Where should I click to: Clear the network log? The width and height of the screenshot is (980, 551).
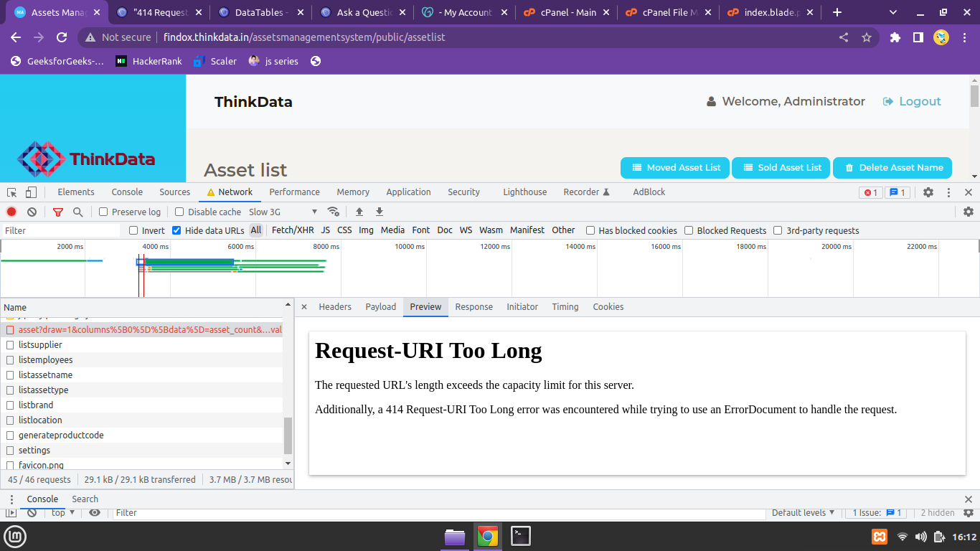(x=30, y=212)
